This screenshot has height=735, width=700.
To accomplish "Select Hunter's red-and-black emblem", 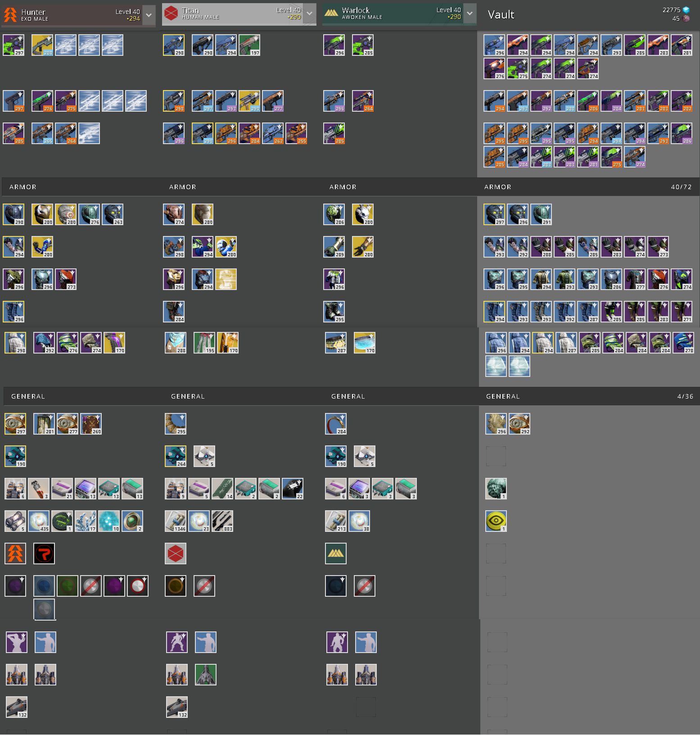I will click(x=44, y=554).
